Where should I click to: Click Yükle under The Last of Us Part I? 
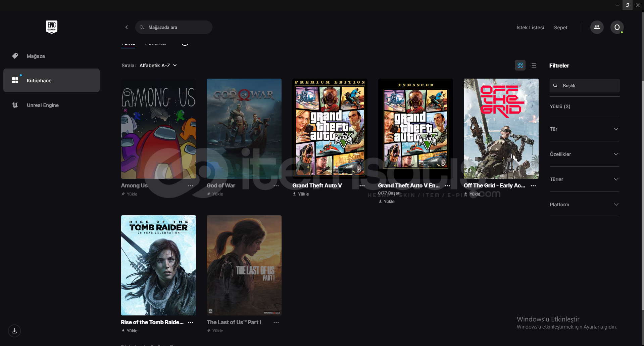pyautogui.click(x=215, y=331)
